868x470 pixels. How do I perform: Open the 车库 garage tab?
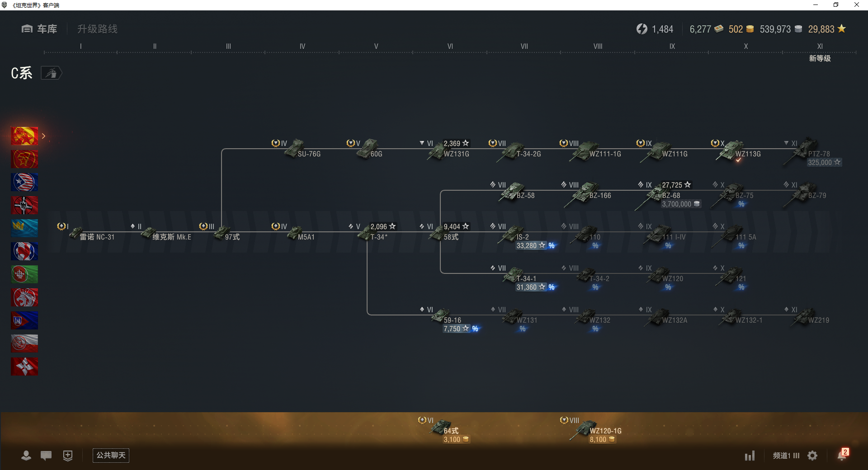pyautogui.click(x=39, y=29)
